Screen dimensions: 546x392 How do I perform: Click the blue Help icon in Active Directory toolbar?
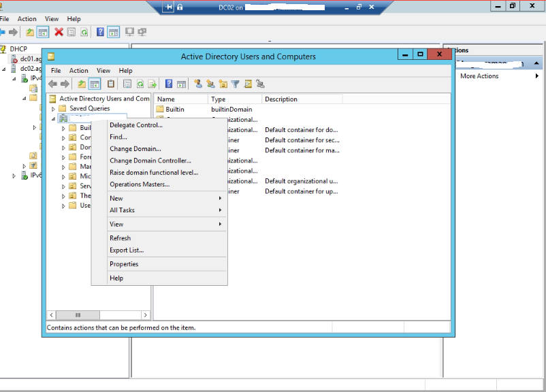tap(169, 84)
